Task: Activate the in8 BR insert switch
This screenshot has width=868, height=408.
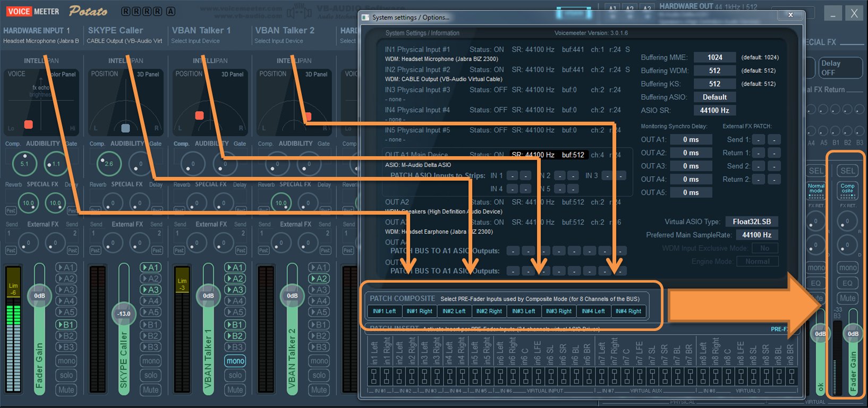Action: [792, 377]
